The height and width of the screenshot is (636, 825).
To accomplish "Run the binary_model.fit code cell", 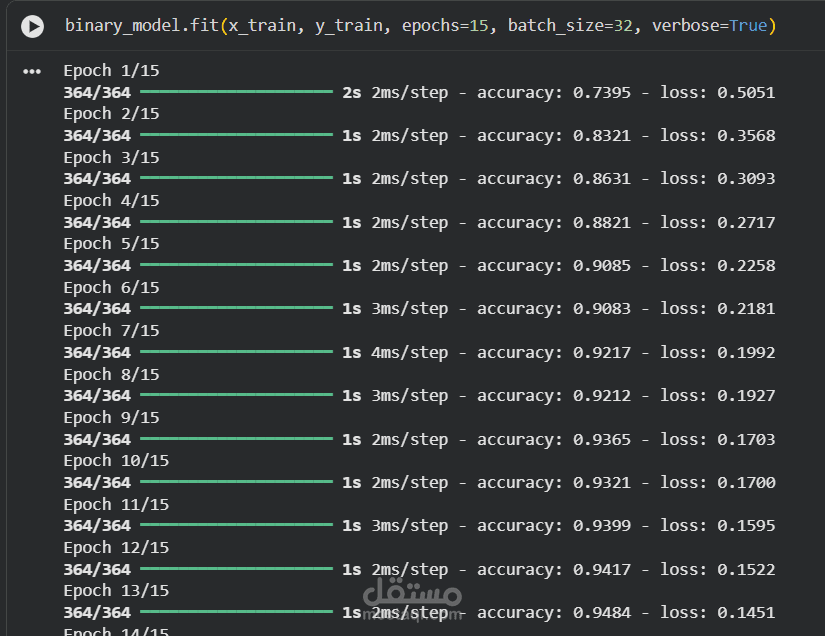I will pos(33,26).
